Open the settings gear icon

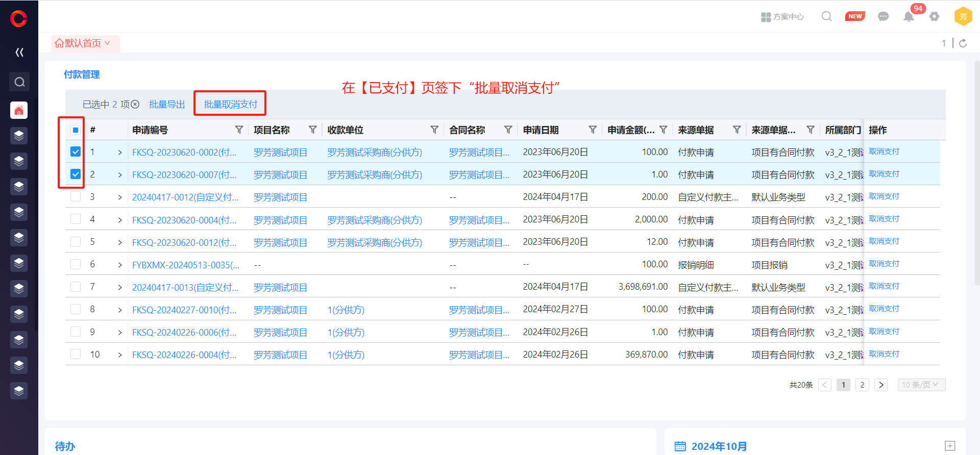point(934,17)
